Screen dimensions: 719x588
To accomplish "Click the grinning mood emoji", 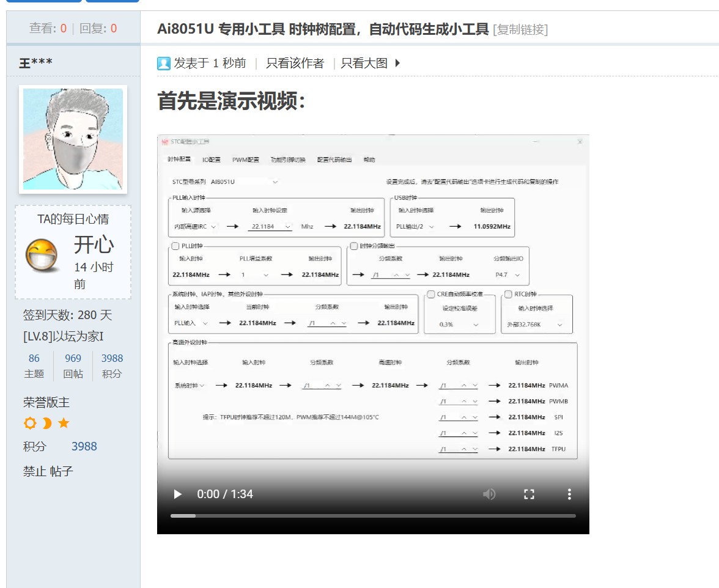I will (42, 255).
